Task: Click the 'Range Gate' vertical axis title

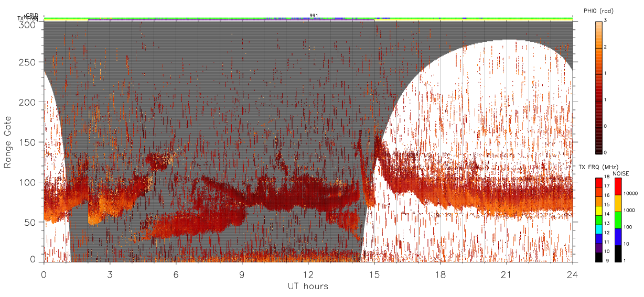Action: [8, 141]
